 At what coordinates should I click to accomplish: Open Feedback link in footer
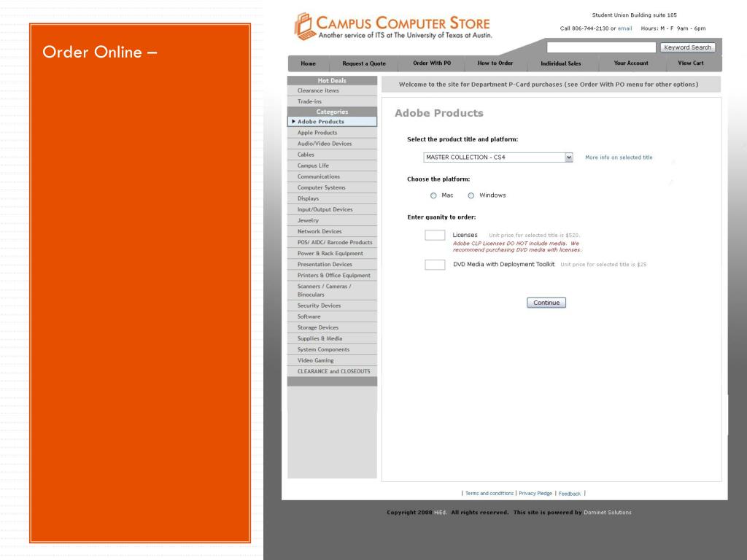coord(569,494)
